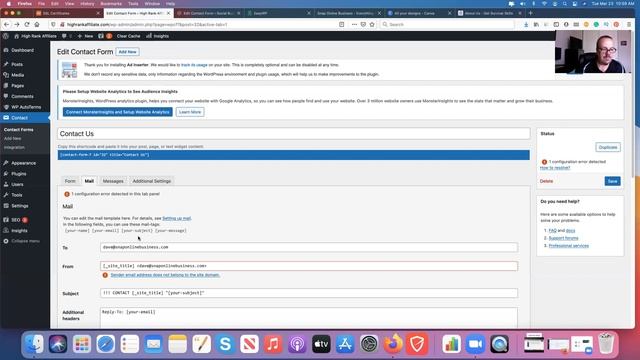640x360 pixels.
Task: Click the WordPress logo in admin bar
Action: [6, 36]
